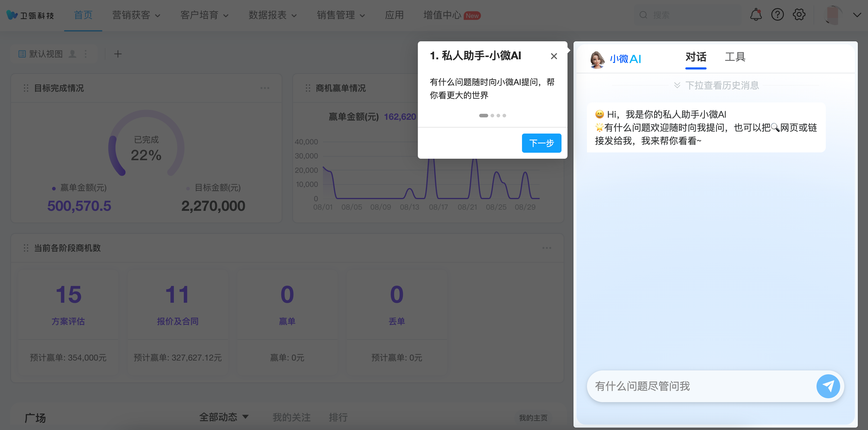Open the 默认视图 more-options dots

point(86,54)
